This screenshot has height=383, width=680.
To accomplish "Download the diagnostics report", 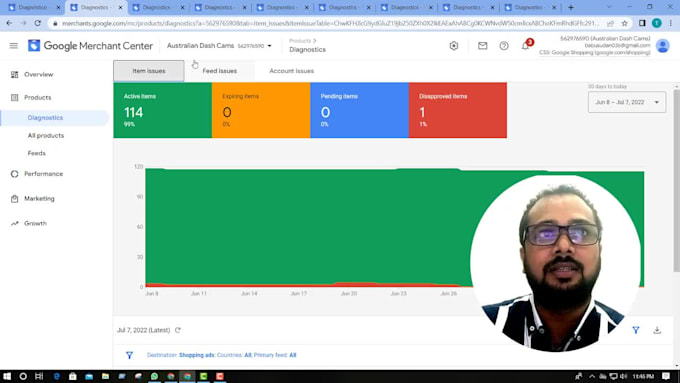I will [x=657, y=330].
